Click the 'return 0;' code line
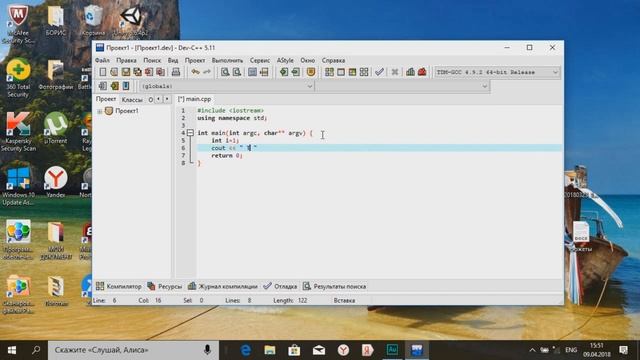The image size is (640, 360). click(227, 156)
